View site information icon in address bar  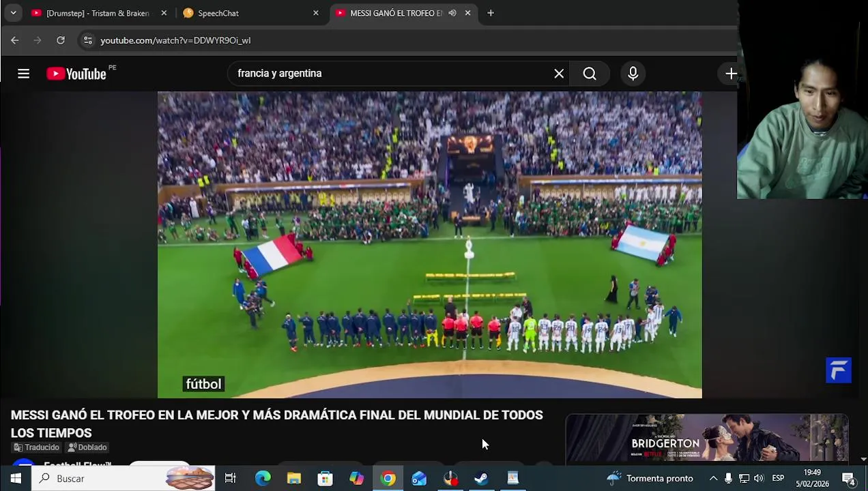click(87, 40)
